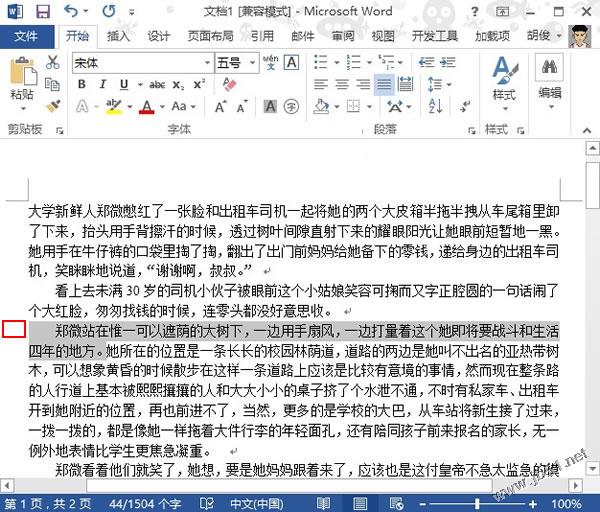600x512 pixels.
Task: Click distributed alignment icon
Action: (405, 84)
